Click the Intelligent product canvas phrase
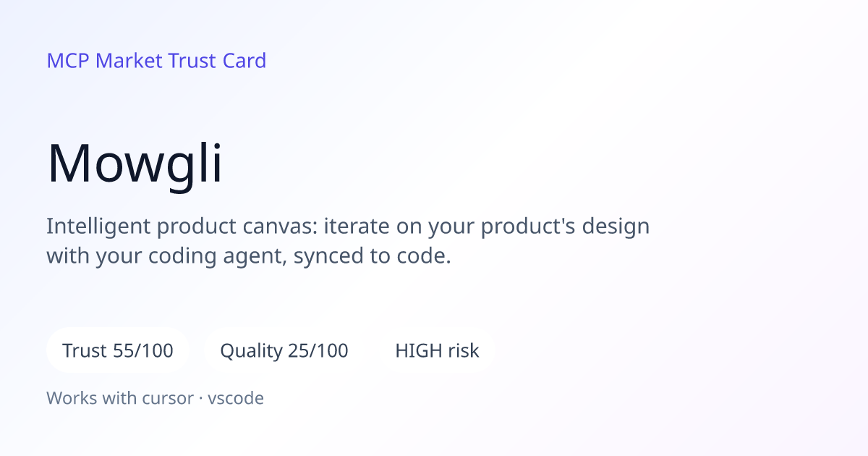Viewport: 868px width, 456px height. [182, 227]
